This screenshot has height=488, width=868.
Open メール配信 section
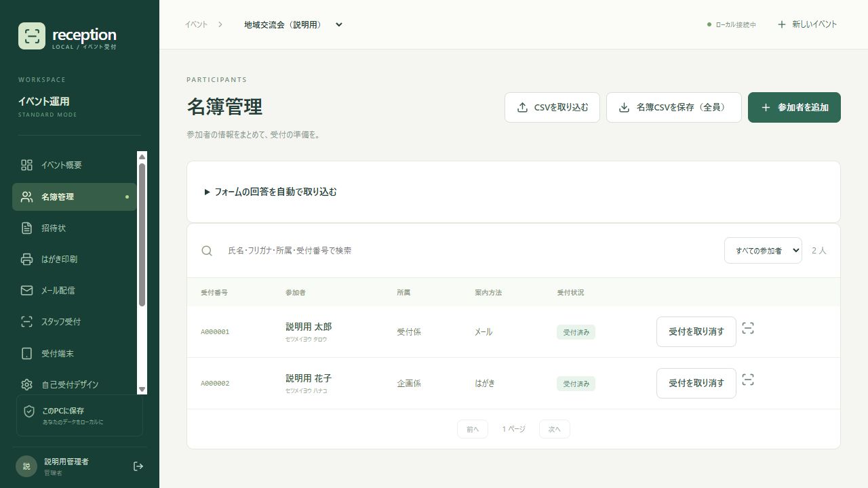[75, 290]
